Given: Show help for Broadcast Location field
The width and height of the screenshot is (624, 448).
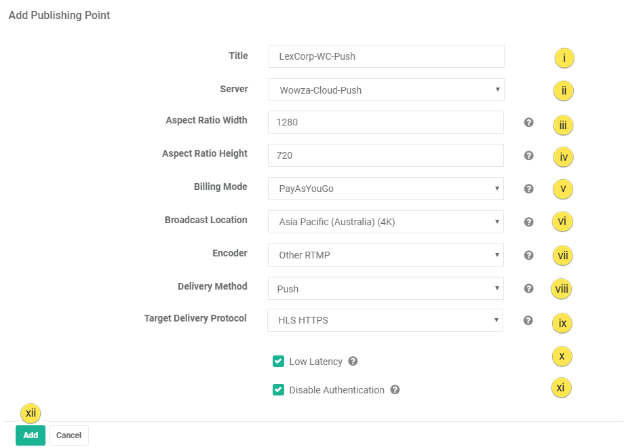Looking at the screenshot, I should coord(528,222).
